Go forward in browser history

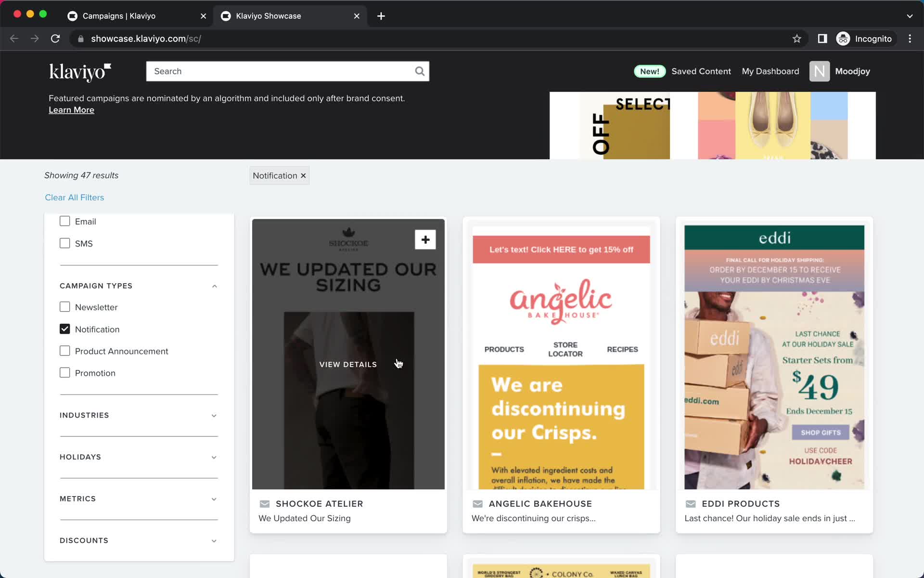[x=35, y=39]
